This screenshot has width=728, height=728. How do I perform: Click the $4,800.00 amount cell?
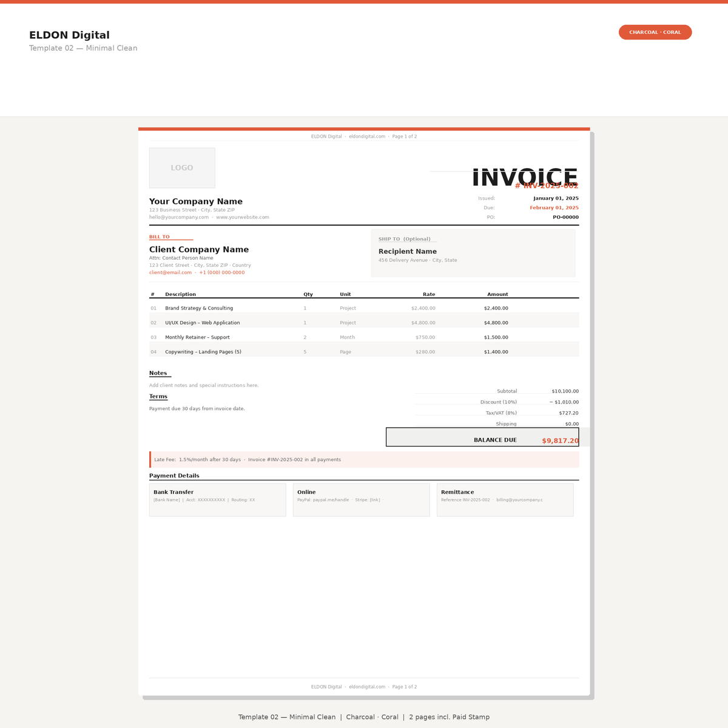496,323
